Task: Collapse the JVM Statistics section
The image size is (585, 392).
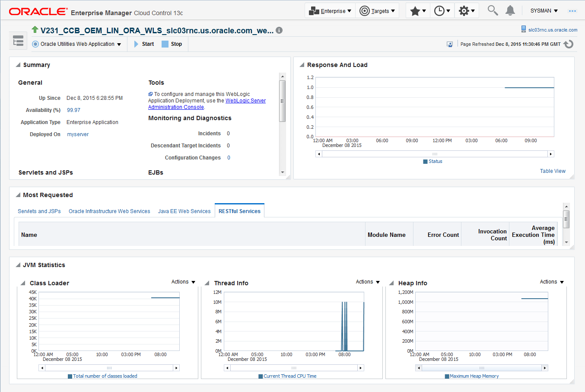Action: coord(18,265)
